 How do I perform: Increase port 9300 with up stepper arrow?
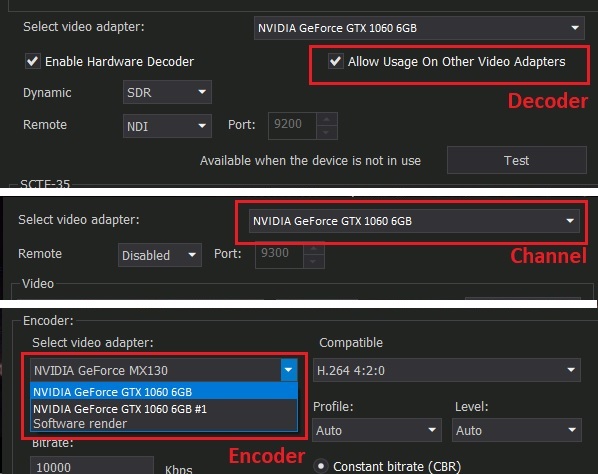coord(313,248)
